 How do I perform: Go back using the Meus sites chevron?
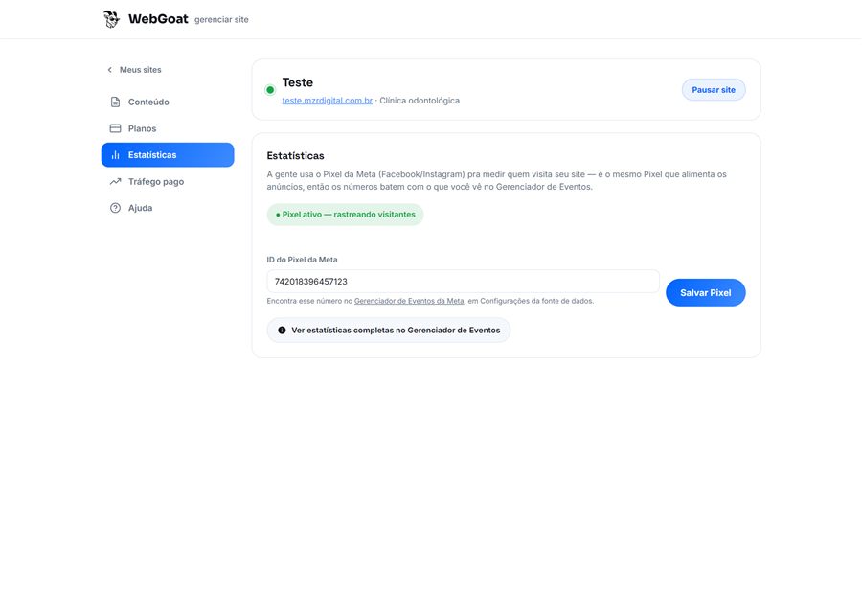110,70
